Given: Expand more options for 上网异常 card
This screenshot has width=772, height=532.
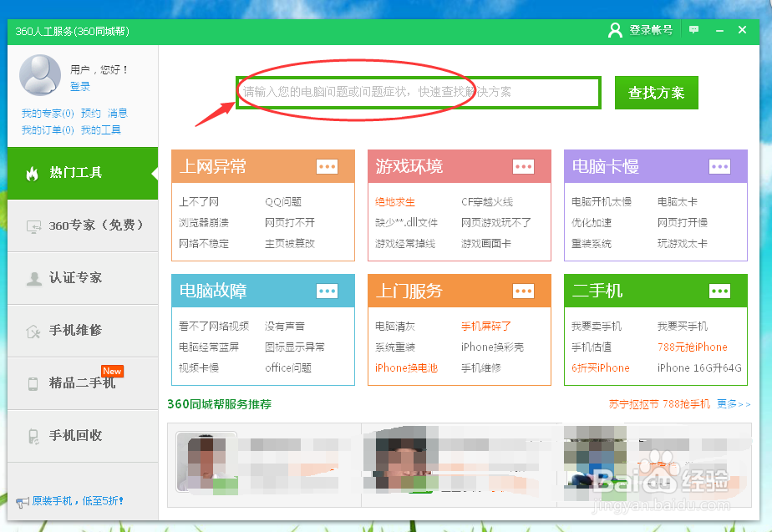Looking at the screenshot, I should click(x=328, y=167).
